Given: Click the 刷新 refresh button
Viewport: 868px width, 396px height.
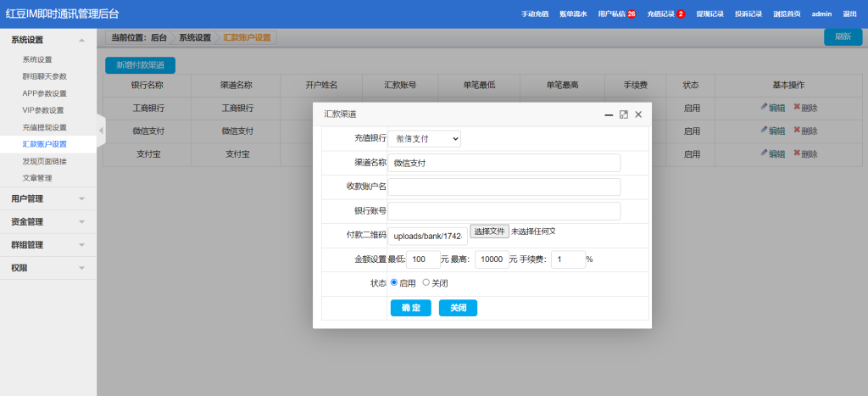Looking at the screenshot, I should (x=843, y=36).
